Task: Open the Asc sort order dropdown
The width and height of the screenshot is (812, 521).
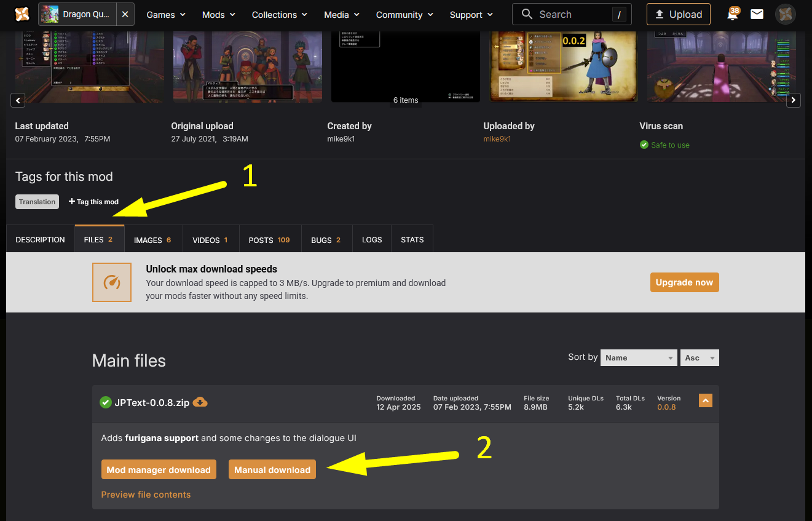Action: coord(700,357)
